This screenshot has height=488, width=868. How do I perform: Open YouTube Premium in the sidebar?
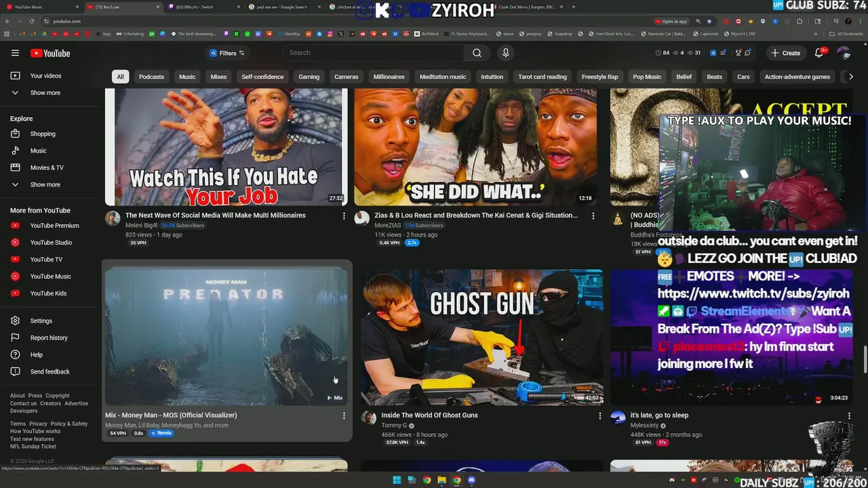[54, 226]
